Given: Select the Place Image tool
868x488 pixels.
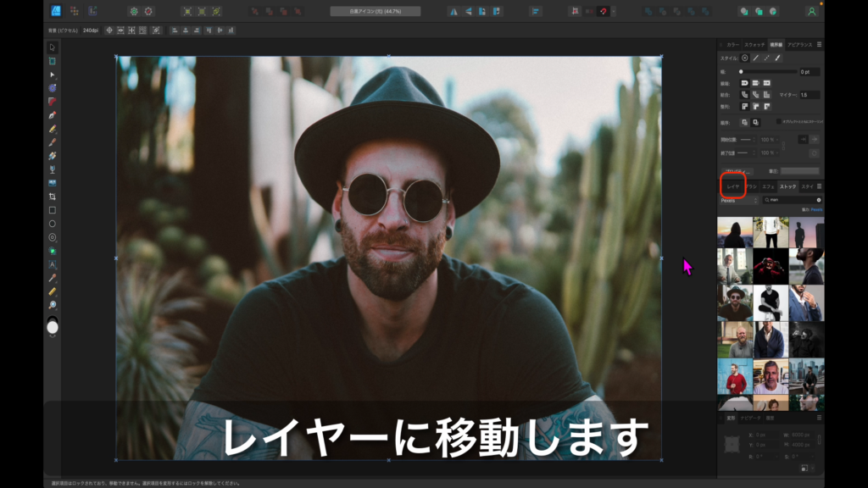Looking at the screenshot, I should (52, 183).
